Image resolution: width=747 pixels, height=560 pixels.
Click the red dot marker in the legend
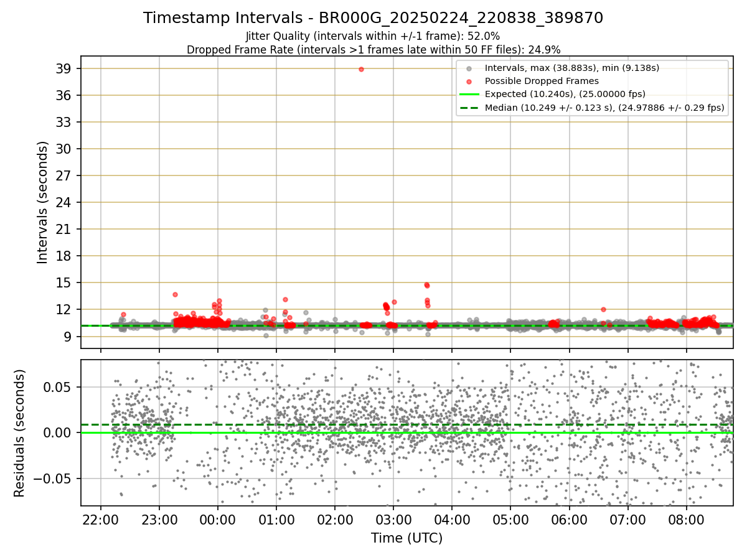pyautogui.click(x=469, y=82)
